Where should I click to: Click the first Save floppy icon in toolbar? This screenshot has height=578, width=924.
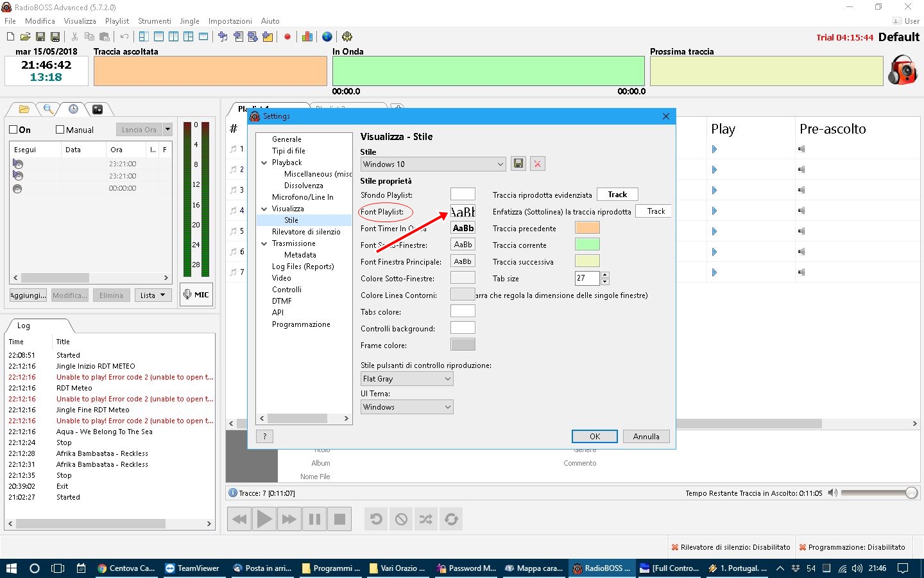point(40,37)
